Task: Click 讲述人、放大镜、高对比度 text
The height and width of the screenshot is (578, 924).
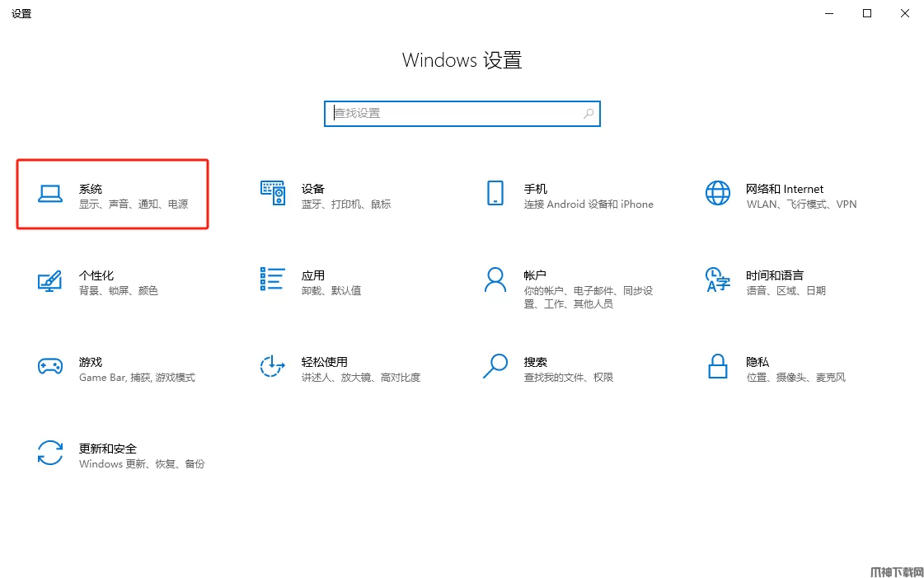Action: (x=361, y=377)
